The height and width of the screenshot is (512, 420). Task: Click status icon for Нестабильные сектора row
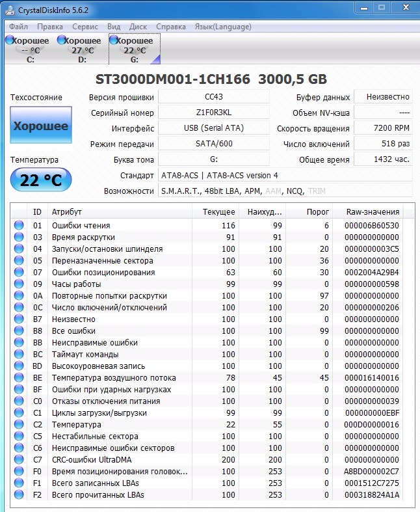coord(19,437)
